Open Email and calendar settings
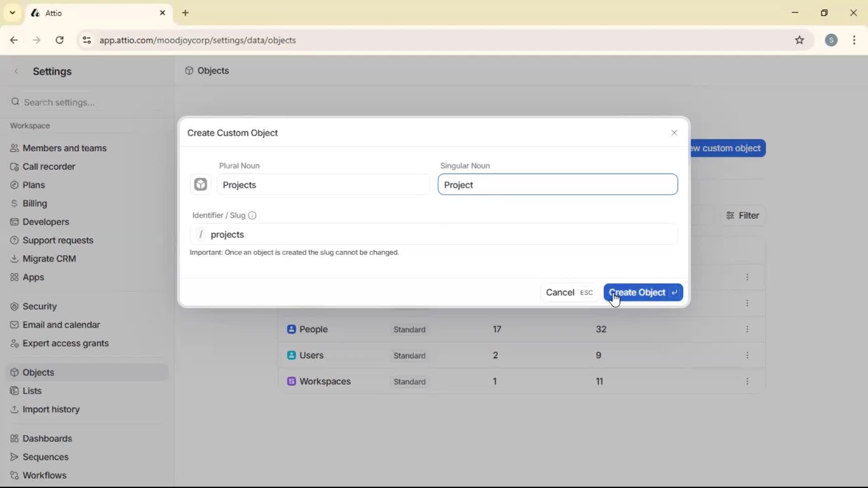This screenshot has width=868, height=488. click(61, 324)
